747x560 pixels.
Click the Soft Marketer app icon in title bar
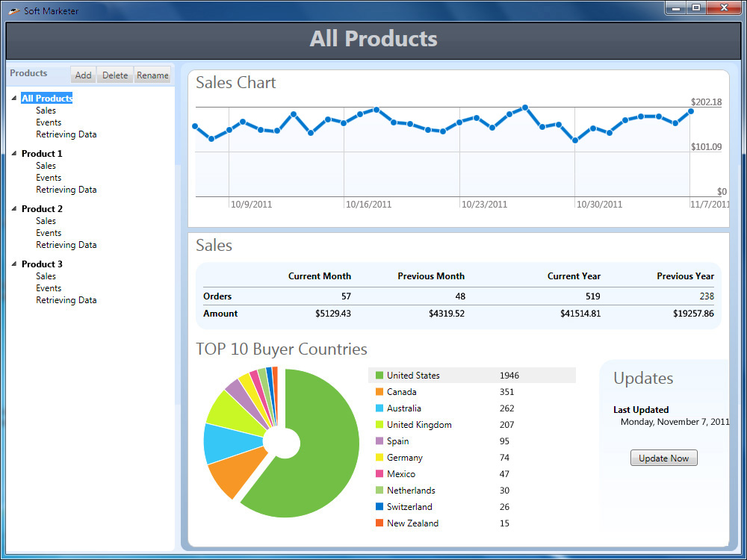tap(14, 11)
